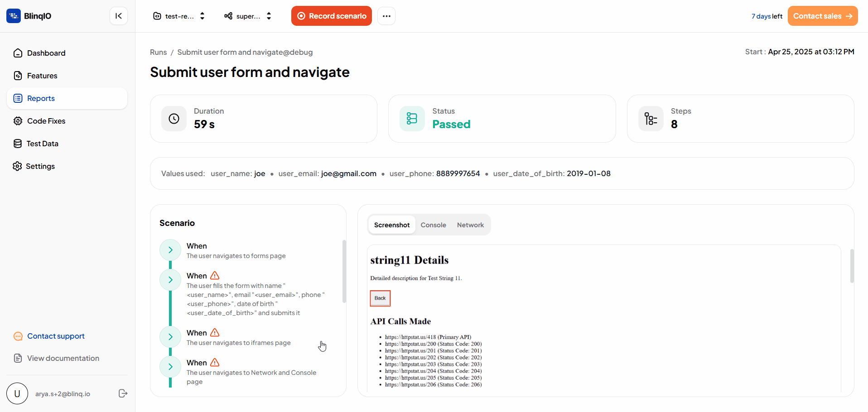
Task: Open the Runs breadcrumb link
Action: coord(158,52)
